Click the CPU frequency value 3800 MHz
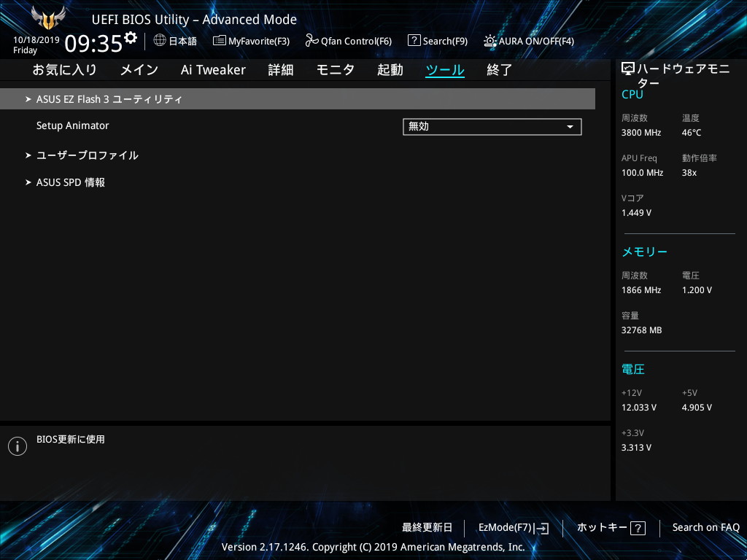This screenshot has height=560, width=747. pyautogui.click(x=641, y=133)
